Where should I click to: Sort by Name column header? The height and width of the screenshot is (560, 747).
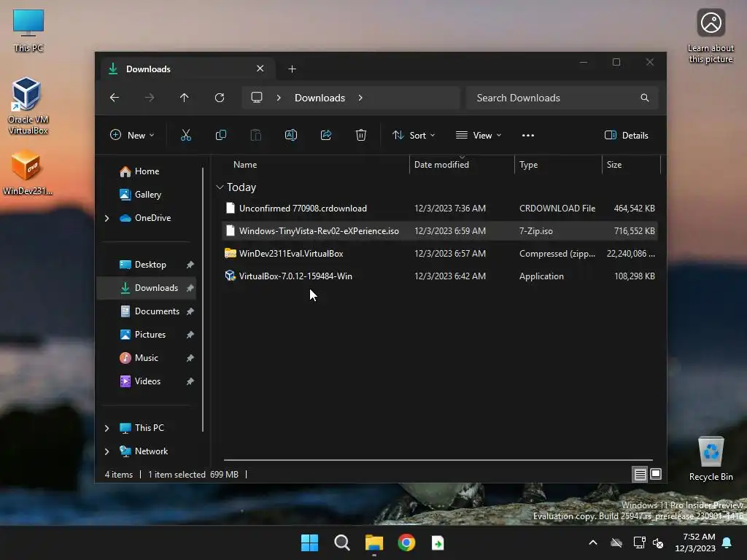pos(245,165)
